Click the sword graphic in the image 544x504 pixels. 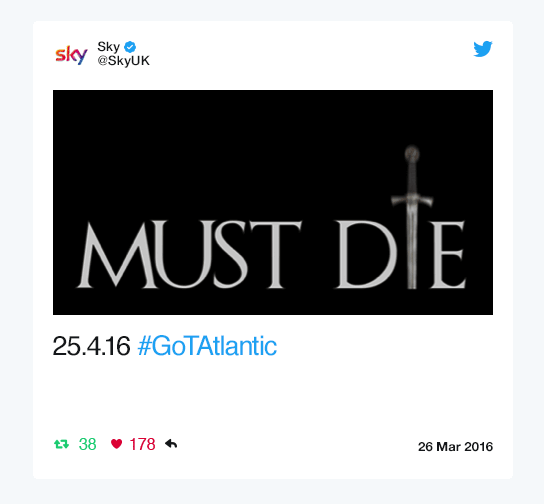(412, 216)
